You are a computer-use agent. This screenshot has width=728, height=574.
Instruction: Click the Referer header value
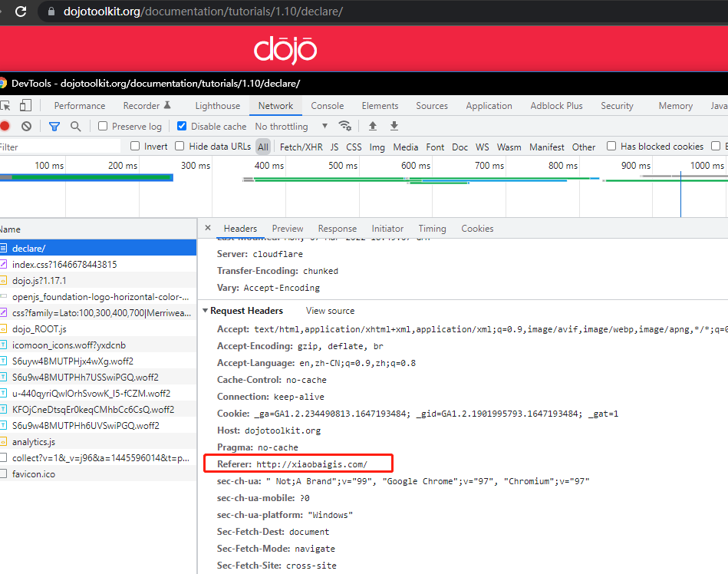311,464
